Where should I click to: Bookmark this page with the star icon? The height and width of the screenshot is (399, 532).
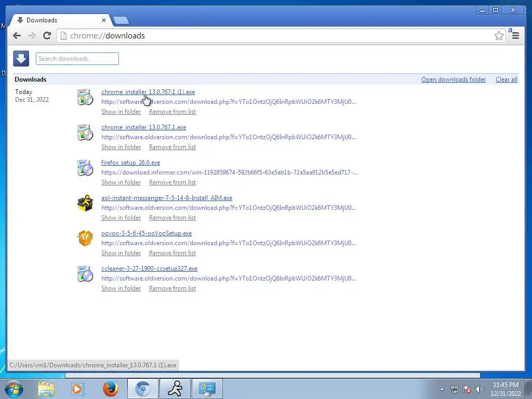499,36
